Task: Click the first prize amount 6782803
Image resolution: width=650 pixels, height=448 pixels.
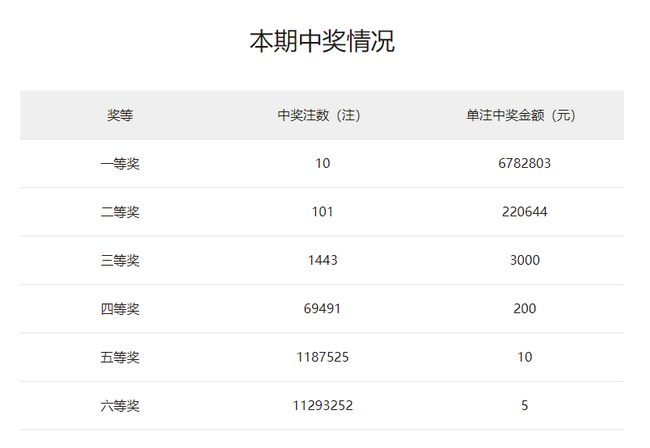Action: click(x=524, y=163)
